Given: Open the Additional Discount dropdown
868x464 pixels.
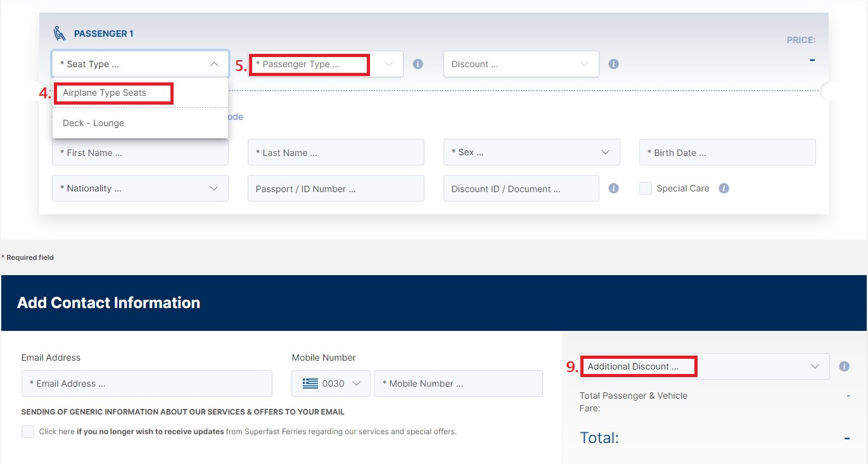Looking at the screenshot, I should tap(703, 366).
